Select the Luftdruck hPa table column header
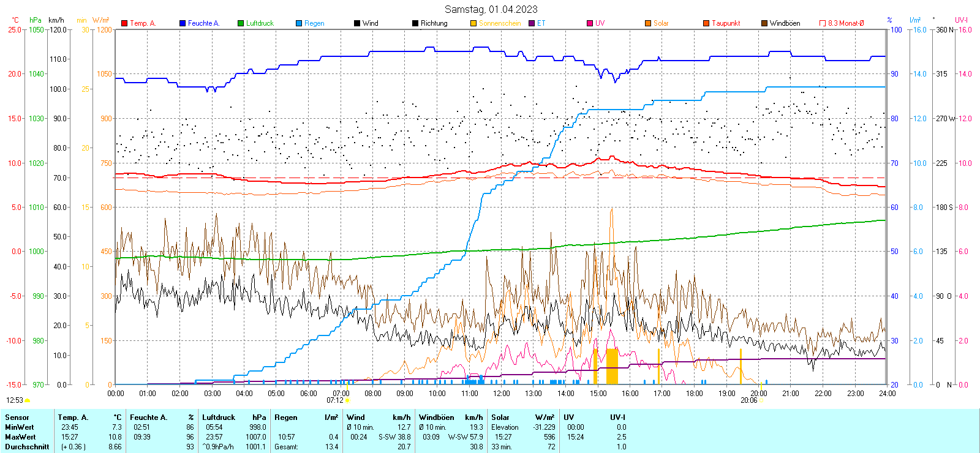 pyautogui.click(x=234, y=417)
